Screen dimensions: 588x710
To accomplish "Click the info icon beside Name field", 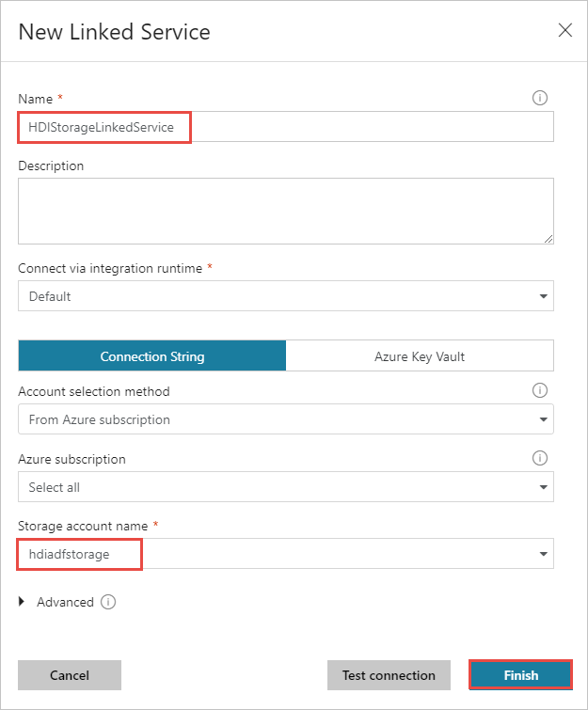I will tap(540, 98).
